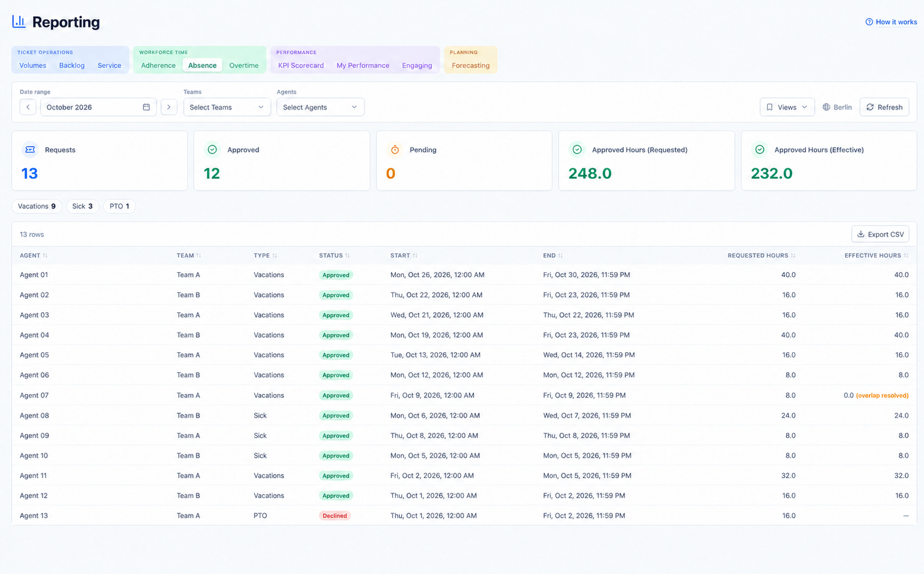
Task: Click the Reporting bar chart logo icon
Action: (x=19, y=21)
